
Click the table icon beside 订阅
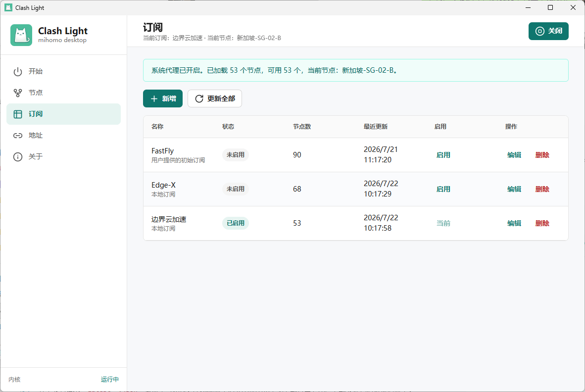[x=17, y=114]
